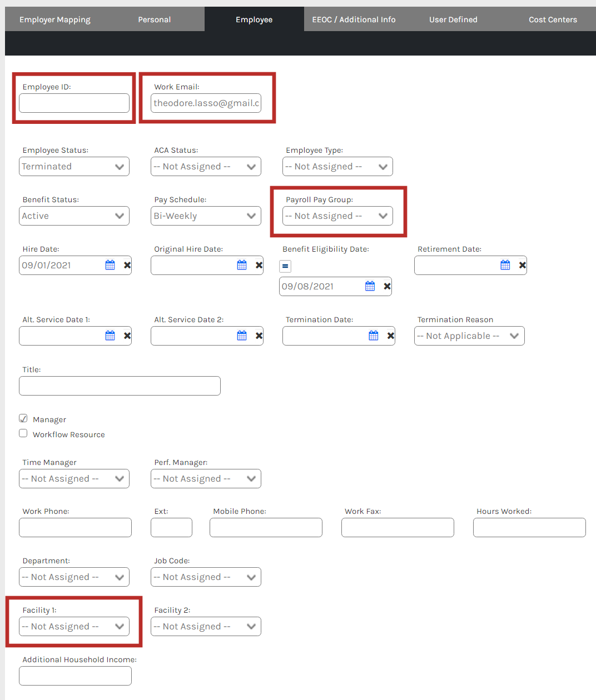The width and height of the screenshot is (596, 700).
Task: Open the Facility 1 dropdown
Action: (74, 627)
